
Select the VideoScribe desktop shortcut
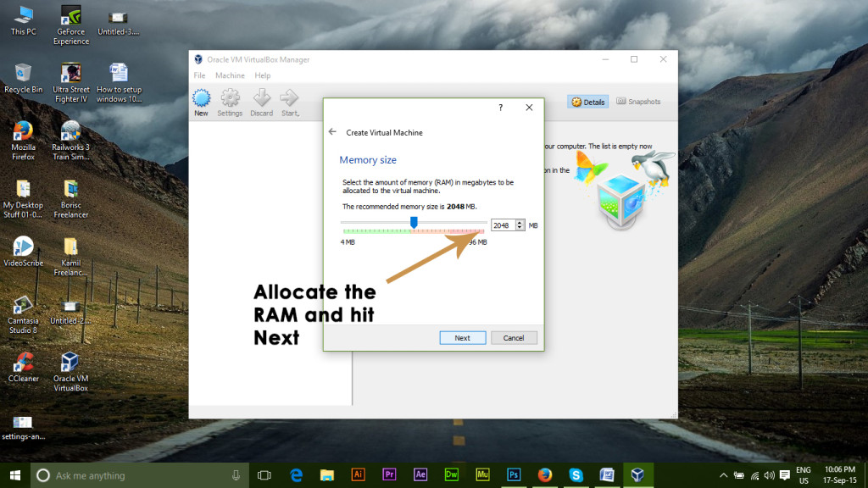pyautogui.click(x=23, y=252)
